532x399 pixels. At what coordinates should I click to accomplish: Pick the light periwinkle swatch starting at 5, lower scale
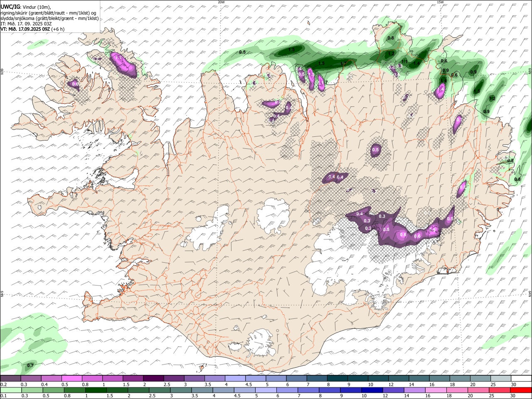point(265,390)
